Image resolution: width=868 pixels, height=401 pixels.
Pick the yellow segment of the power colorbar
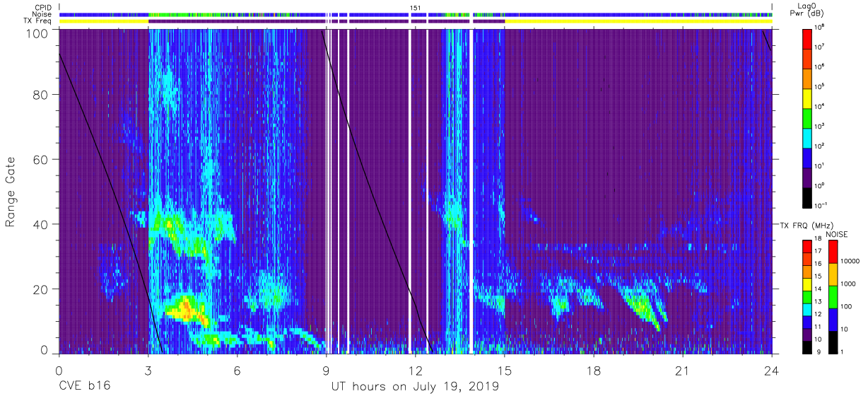coord(808,98)
